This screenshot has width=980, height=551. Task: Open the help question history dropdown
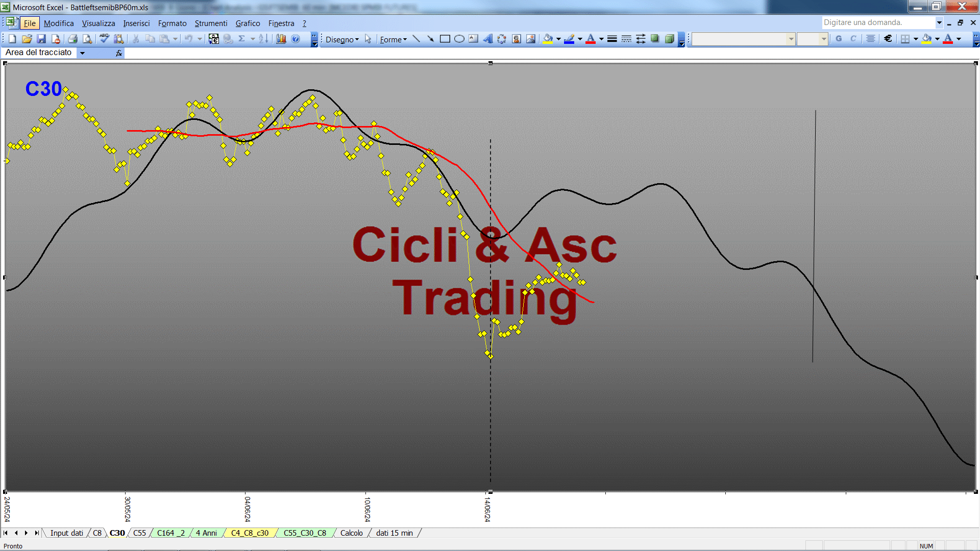(x=939, y=22)
